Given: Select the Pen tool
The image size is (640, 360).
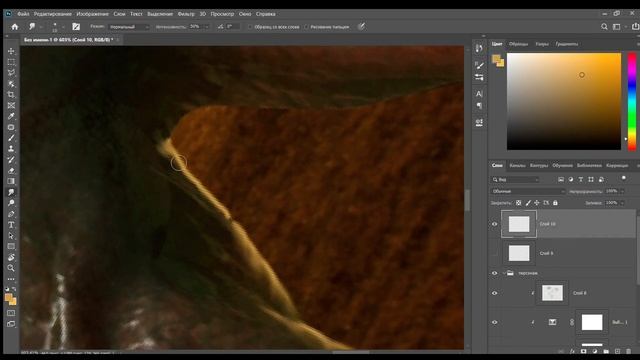Looking at the screenshot, I should pyautogui.click(x=11, y=214).
